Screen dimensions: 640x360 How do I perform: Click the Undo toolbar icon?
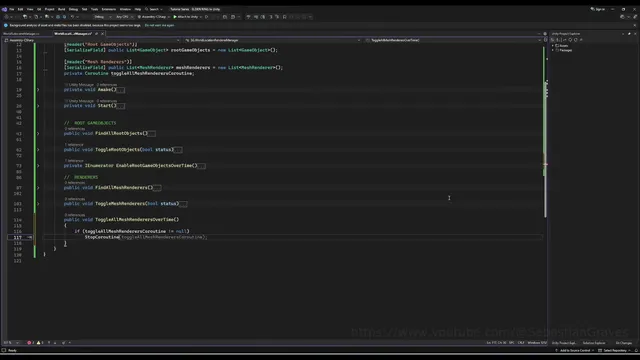72,17
